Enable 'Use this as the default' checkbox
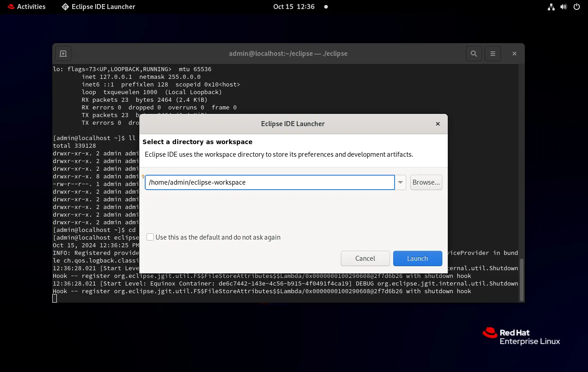 click(x=150, y=237)
